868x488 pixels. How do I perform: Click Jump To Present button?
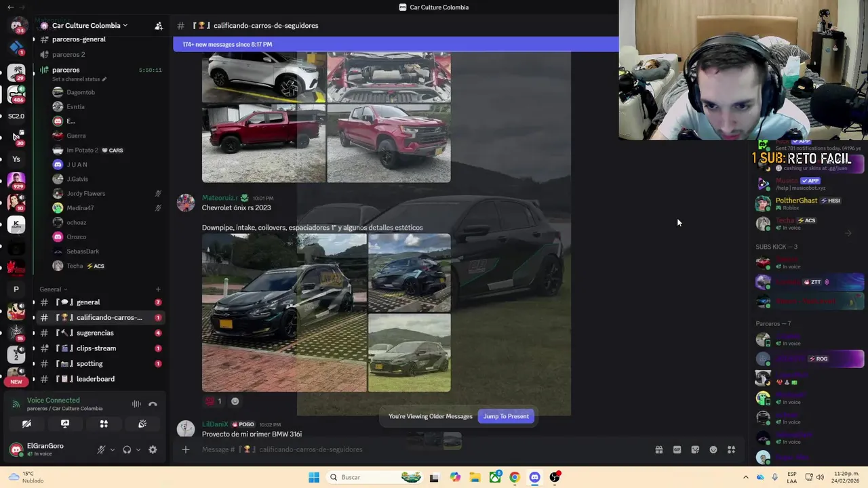click(x=506, y=416)
